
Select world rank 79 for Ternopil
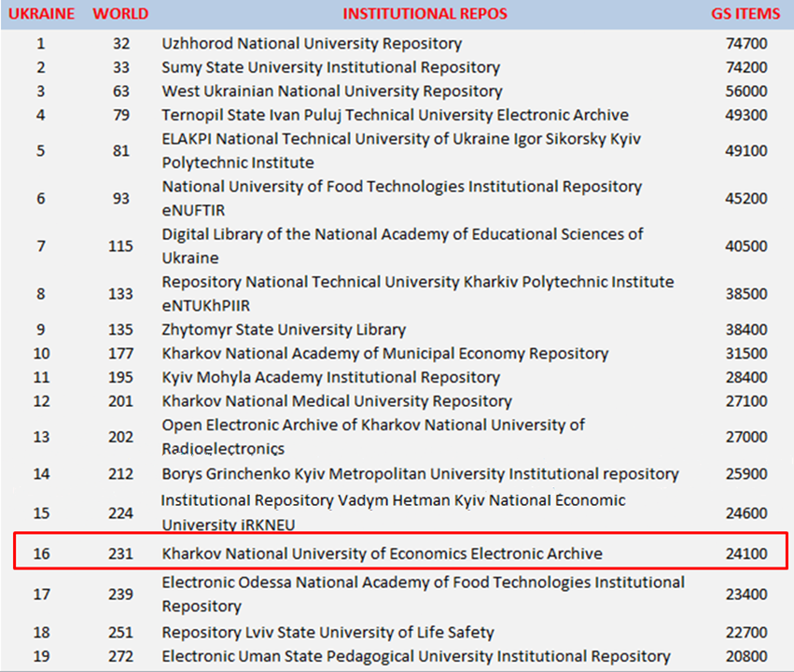[121, 115]
